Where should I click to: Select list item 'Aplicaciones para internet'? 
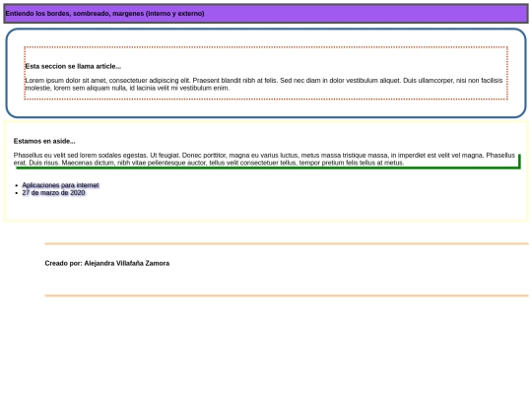point(60,185)
